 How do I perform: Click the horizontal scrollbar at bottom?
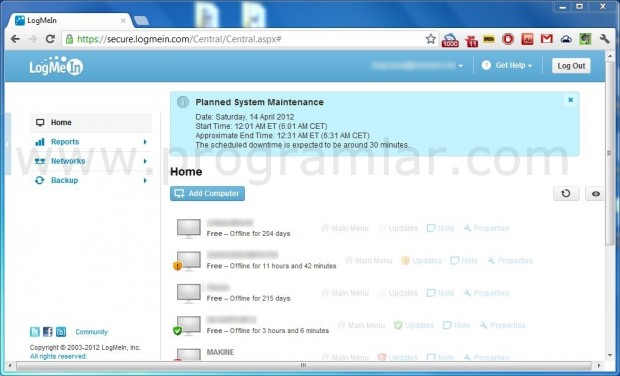click(x=303, y=365)
